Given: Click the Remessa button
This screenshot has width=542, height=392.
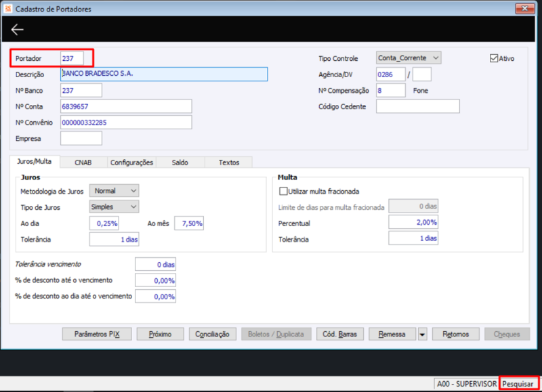Looking at the screenshot, I should coord(392,334).
